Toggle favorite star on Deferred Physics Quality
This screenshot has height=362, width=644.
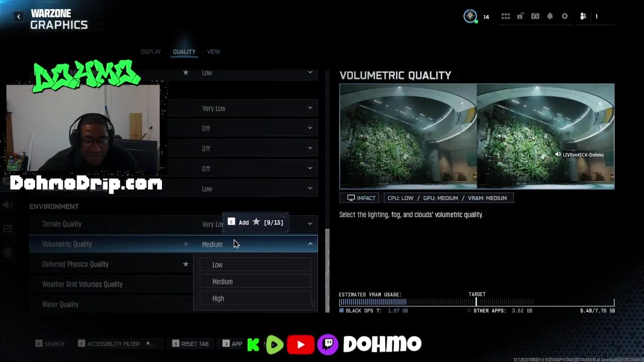click(186, 264)
